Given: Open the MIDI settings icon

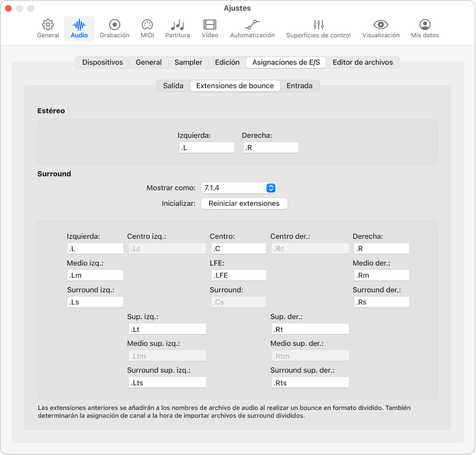Looking at the screenshot, I should (147, 25).
